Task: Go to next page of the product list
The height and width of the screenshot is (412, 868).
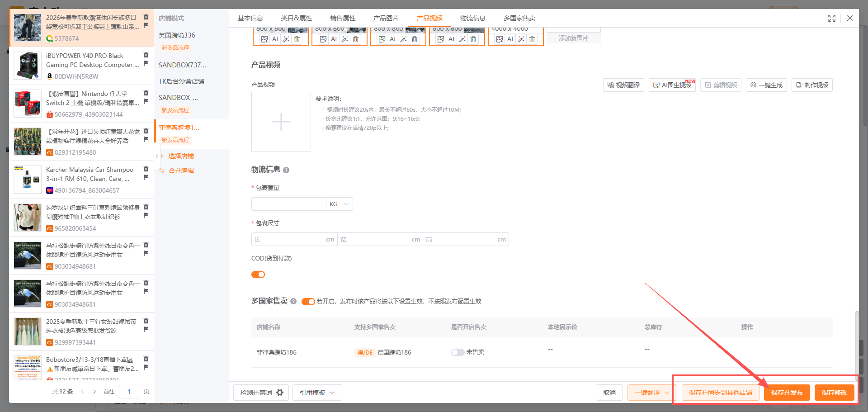Action: click(x=94, y=392)
